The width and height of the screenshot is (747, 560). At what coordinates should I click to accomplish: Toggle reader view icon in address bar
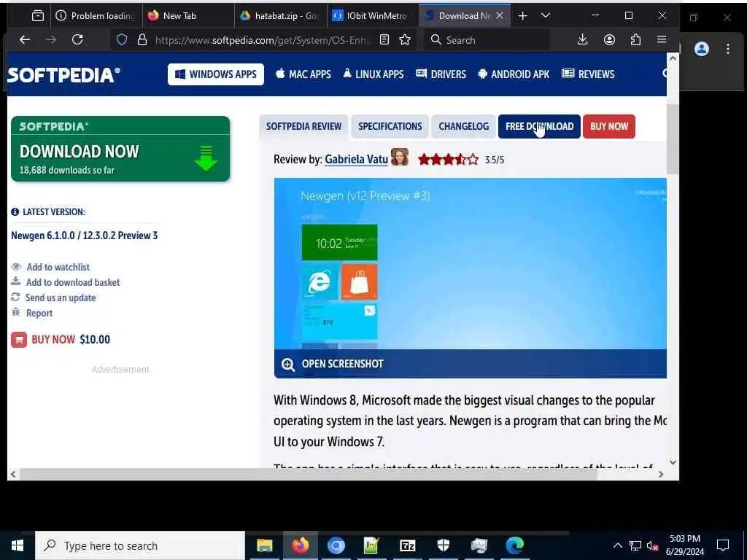pos(384,40)
